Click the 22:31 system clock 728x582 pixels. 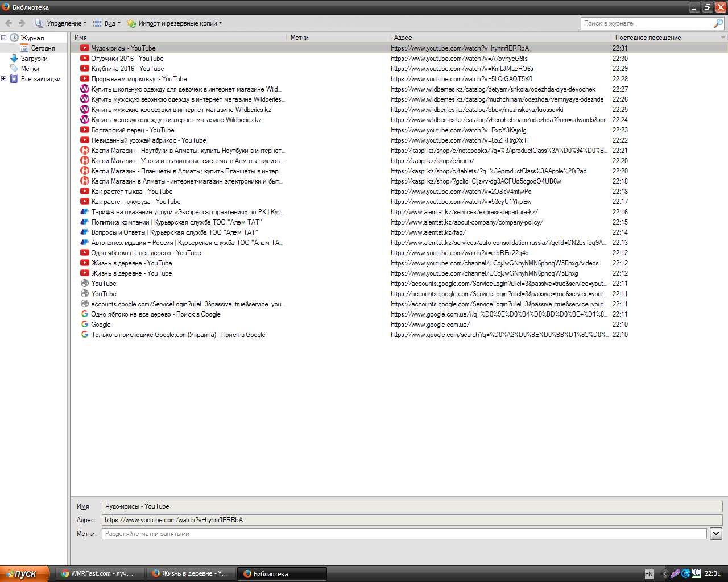(713, 574)
